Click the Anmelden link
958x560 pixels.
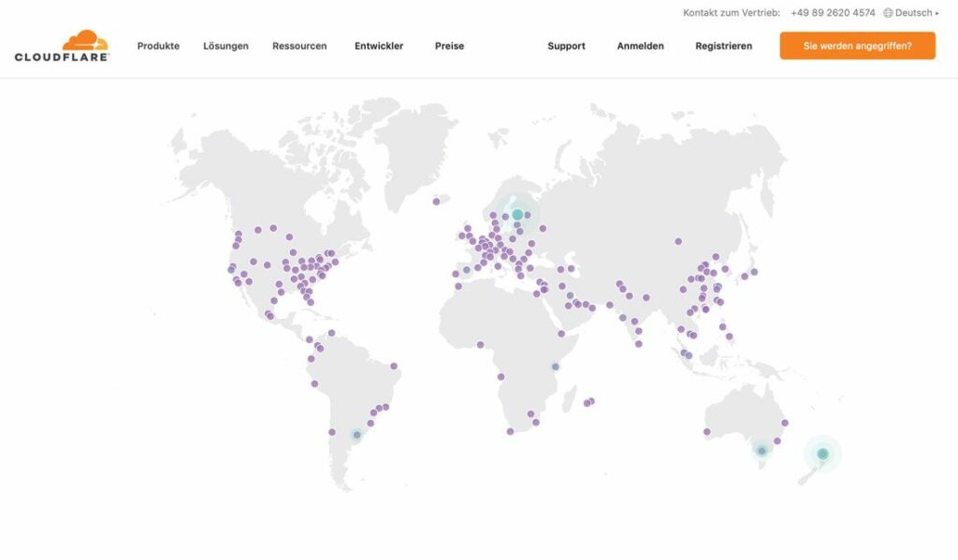640,46
